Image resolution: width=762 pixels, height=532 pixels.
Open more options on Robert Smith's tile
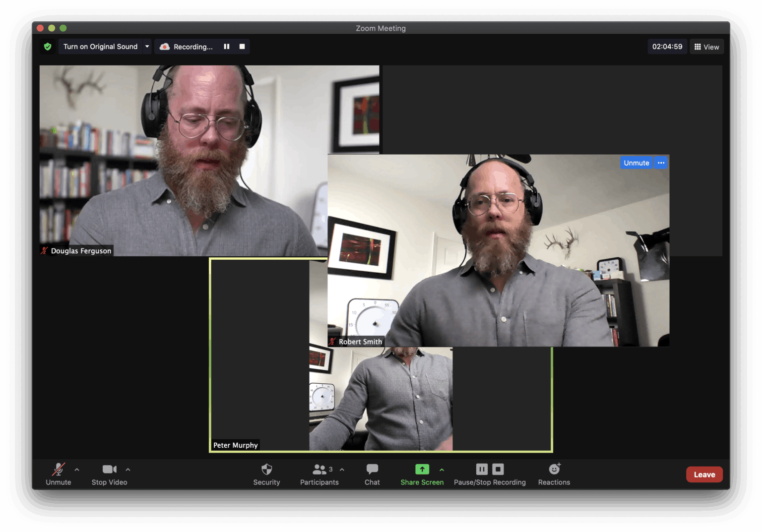click(x=661, y=163)
